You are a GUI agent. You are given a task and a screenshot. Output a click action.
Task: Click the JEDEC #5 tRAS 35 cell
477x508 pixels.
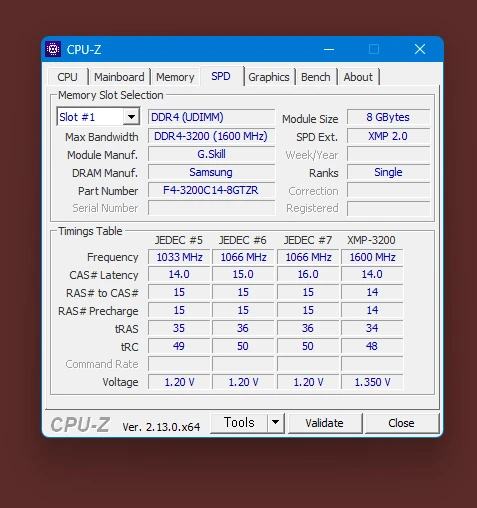179,328
